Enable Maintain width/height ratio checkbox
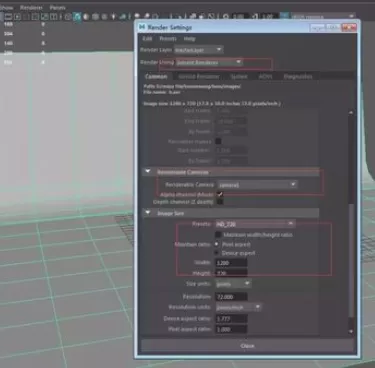Screen dimensions: 375x368 pyautogui.click(x=218, y=235)
